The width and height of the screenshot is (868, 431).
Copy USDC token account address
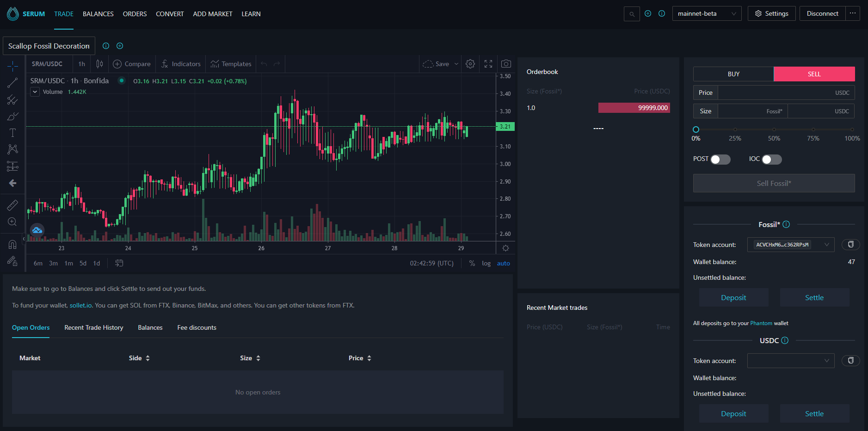pyautogui.click(x=850, y=360)
